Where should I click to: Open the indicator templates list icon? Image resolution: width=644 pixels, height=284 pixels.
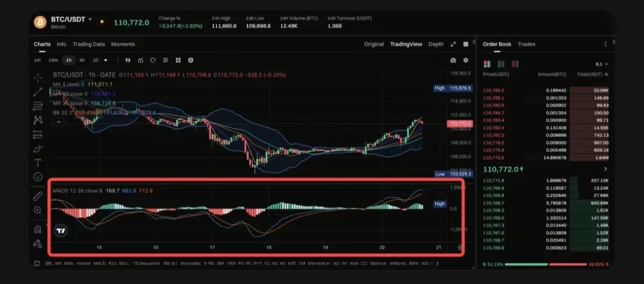(166, 60)
